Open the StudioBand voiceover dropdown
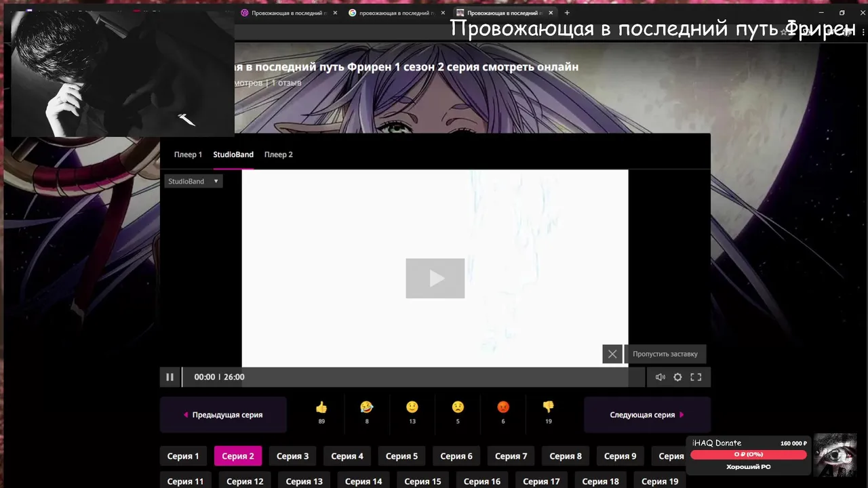The width and height of the screenshot is (868, 488). [x=193, y=181]
